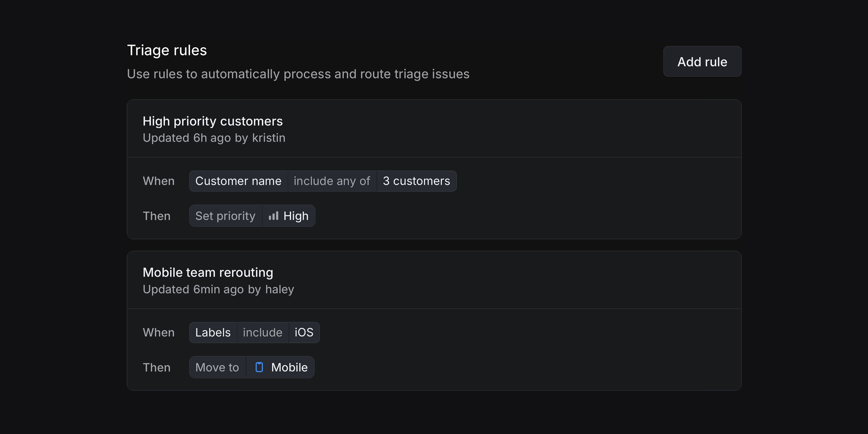Image resolution: width=868 pixels, height=434 pixels.
Task: Open the Customer name condition field
Action: (x=238, y=181)
